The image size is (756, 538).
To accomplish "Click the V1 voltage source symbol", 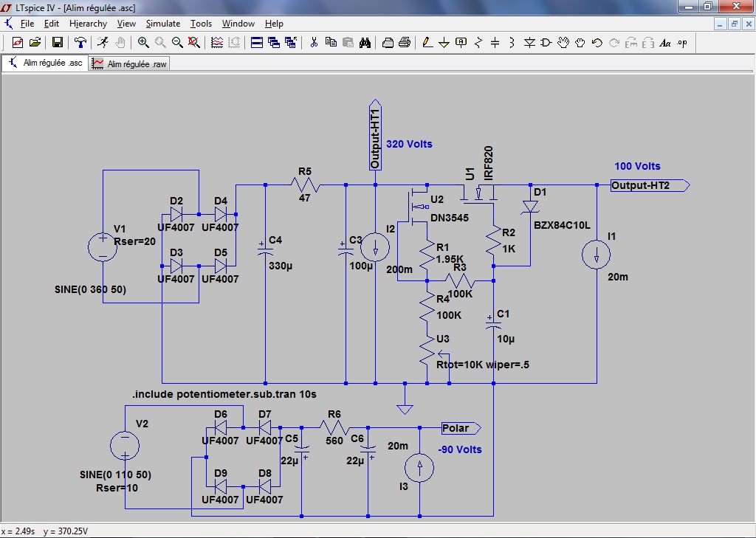I will (103, 248).
